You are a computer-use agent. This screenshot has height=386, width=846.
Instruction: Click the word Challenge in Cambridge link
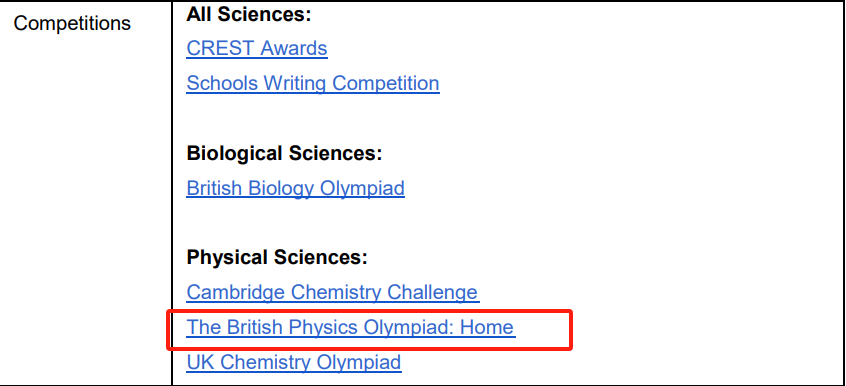pyautogui.click(x=434, y=293)
